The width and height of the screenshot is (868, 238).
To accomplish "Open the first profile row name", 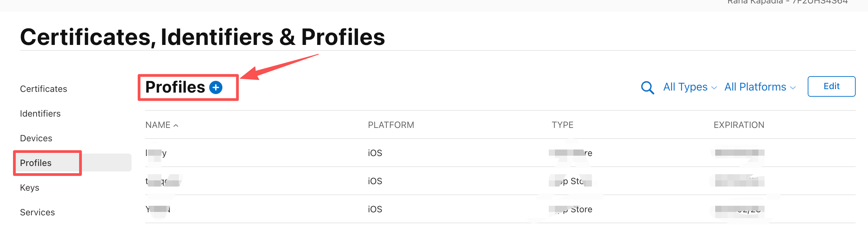I will 156,153.
